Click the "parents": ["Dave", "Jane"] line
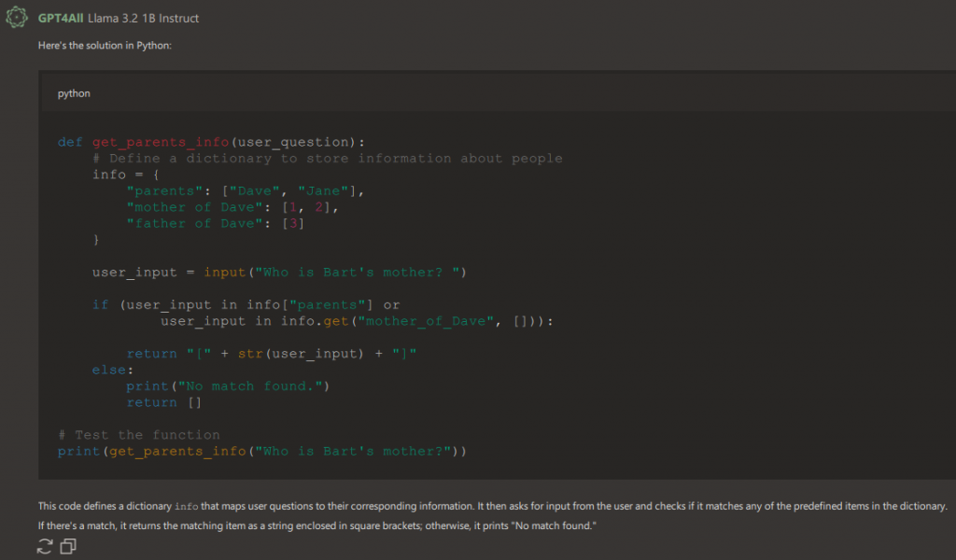The image size is (956, 560). point(245,191)
